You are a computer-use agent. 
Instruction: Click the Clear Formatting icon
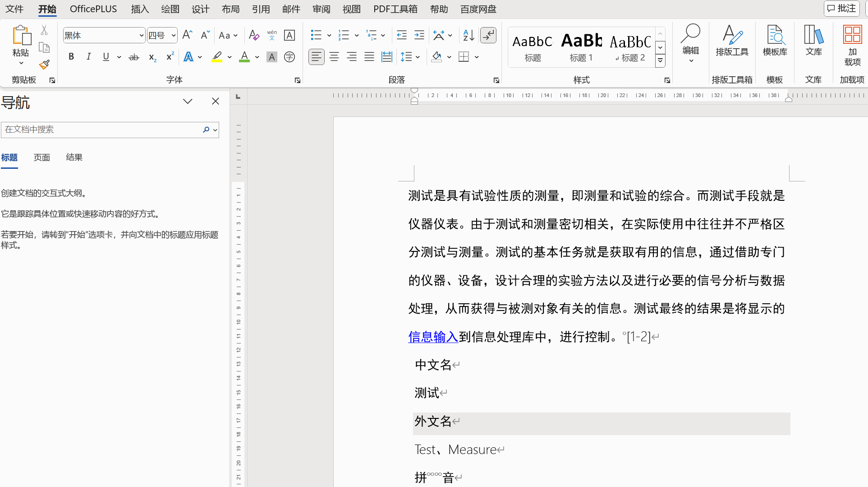254,35
